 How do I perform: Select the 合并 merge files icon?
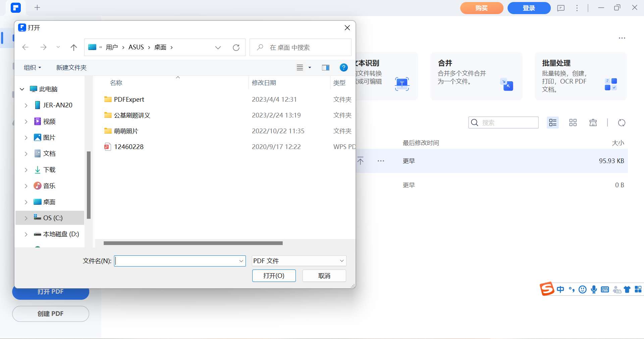coord(507,85)
